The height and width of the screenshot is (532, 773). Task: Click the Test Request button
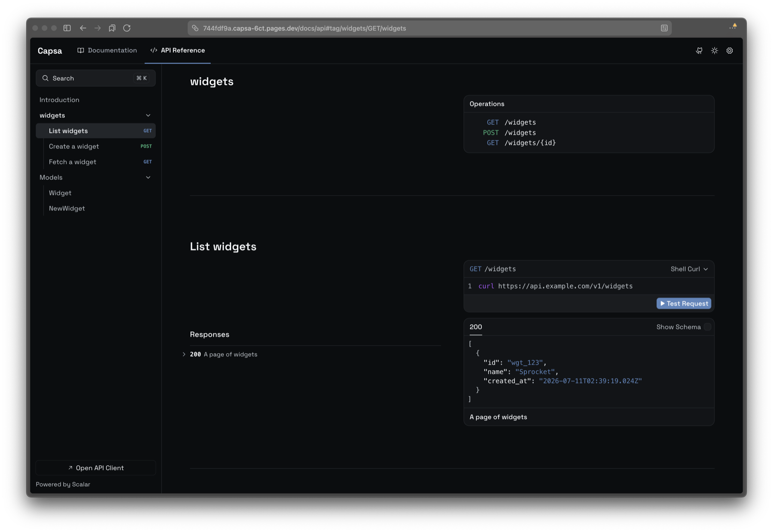pyautogui.click(x=684, y=303)
